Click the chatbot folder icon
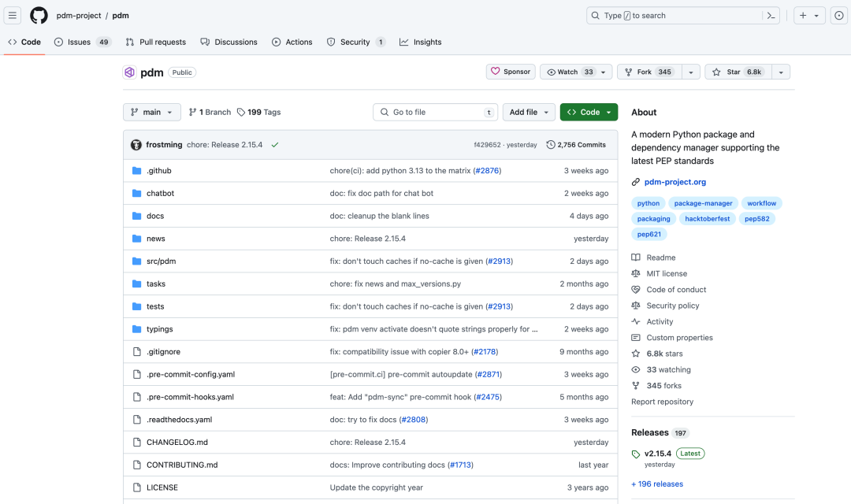851x504 pixels. pyautogui.click(x=137, y=193)
